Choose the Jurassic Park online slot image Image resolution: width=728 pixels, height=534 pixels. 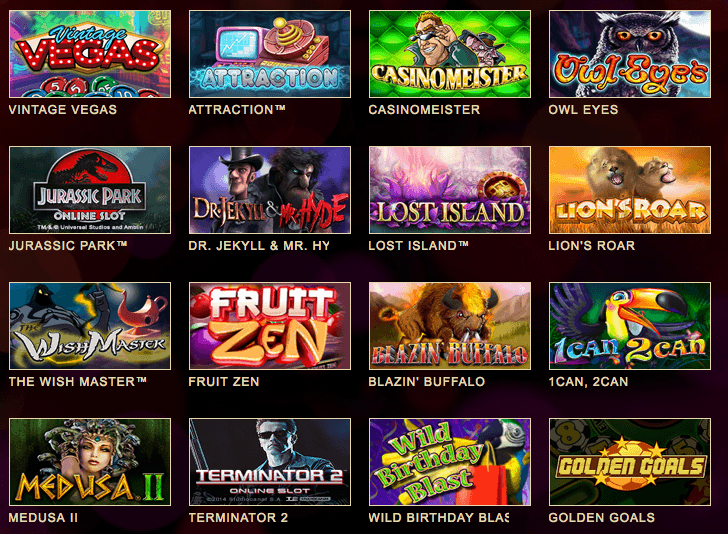click(x=90, y=190)
